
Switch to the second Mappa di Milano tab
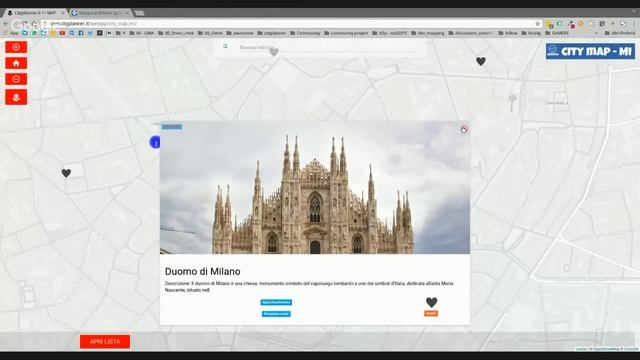click(101, 13)
